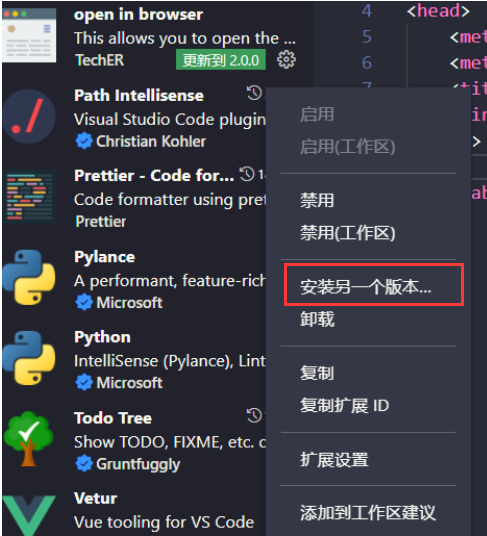Click the Todo Tree tree icon
Image resolution: width=487 pixels, height=536 pixels.
[x=29, y=439]
